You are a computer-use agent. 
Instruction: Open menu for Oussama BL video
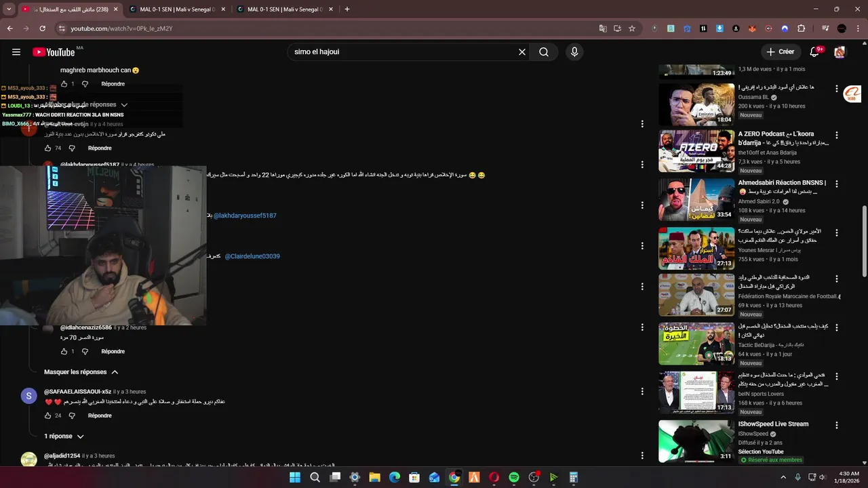point(837,89)
